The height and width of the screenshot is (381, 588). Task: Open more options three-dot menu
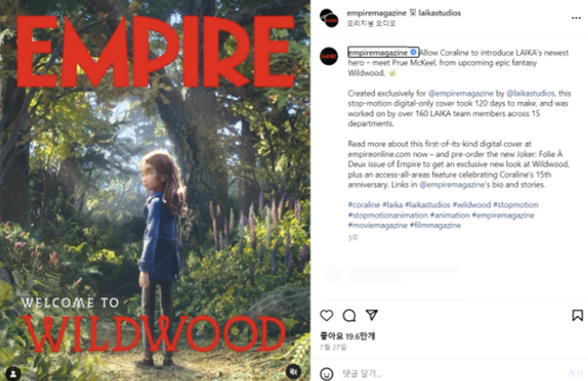[576, 18]
